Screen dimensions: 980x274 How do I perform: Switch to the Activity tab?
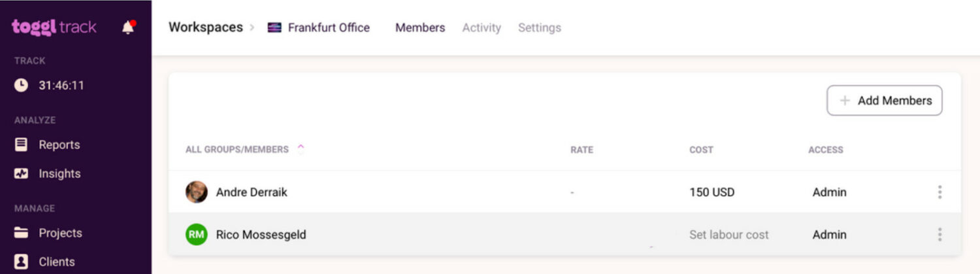coord(482,27)
